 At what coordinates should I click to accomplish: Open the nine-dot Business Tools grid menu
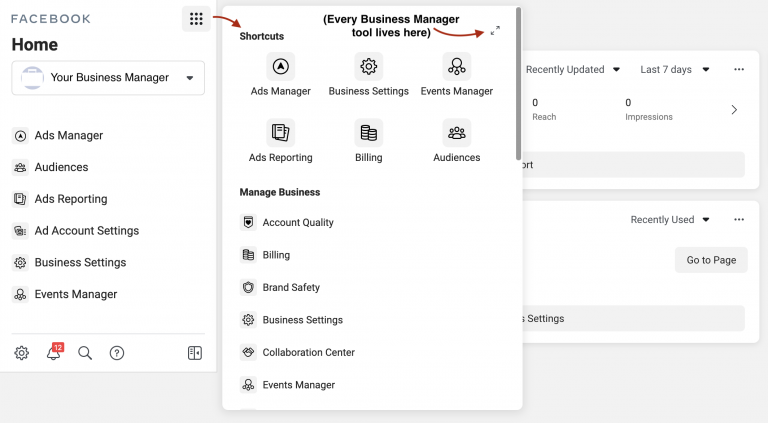pyautogui.click(x=196, y=19)
